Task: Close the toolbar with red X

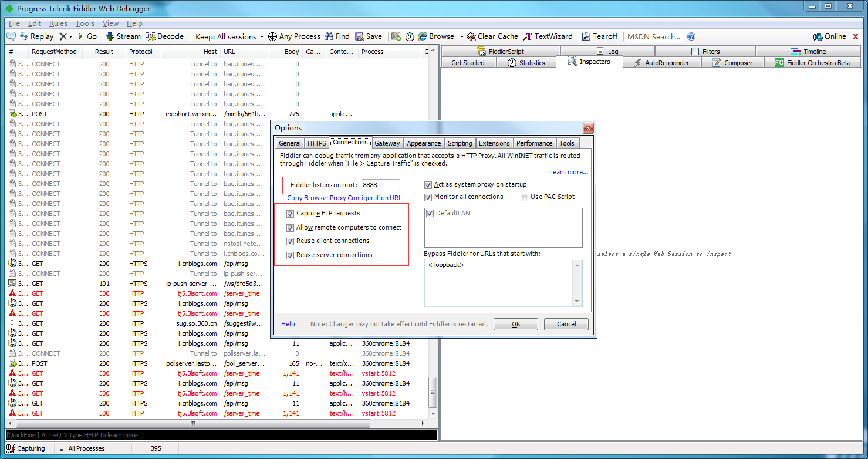Action: 855,36
